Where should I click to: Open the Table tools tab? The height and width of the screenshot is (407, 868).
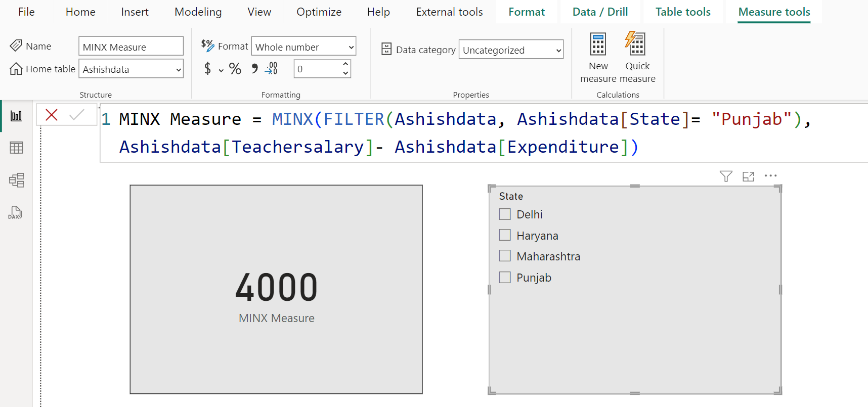point(682,12)
